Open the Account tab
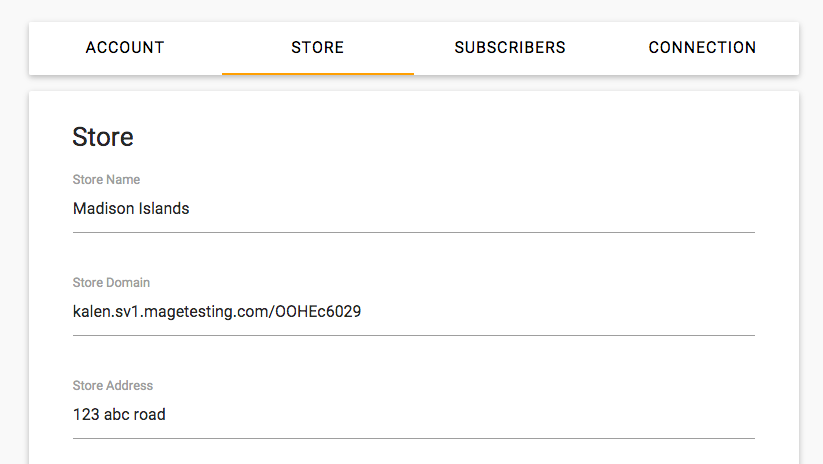 pos(125,48)
